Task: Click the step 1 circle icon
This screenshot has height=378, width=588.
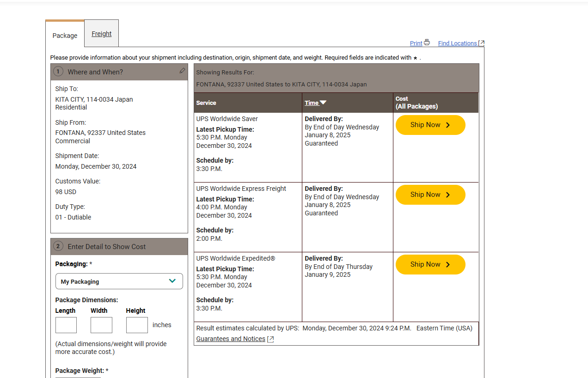Action: [x=58, y=72]
